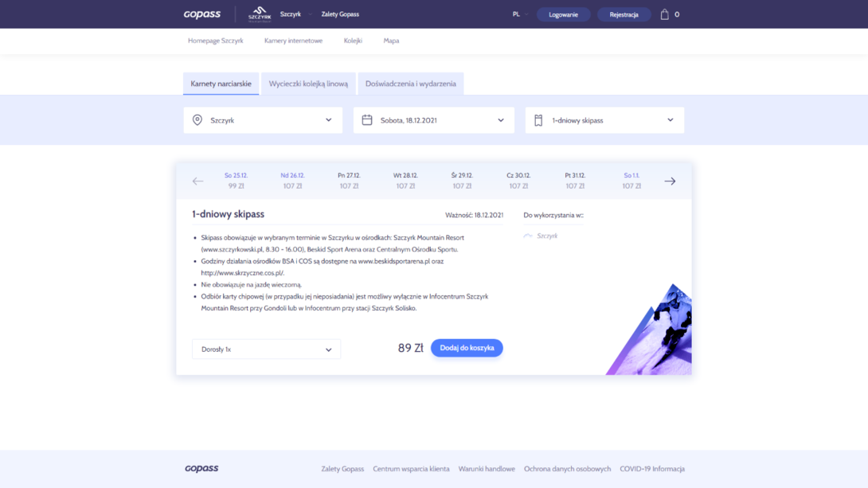The width and height of the screenshot is (868, 488).
Task: Click the calendar icon in date field
Action: (367, 120)
